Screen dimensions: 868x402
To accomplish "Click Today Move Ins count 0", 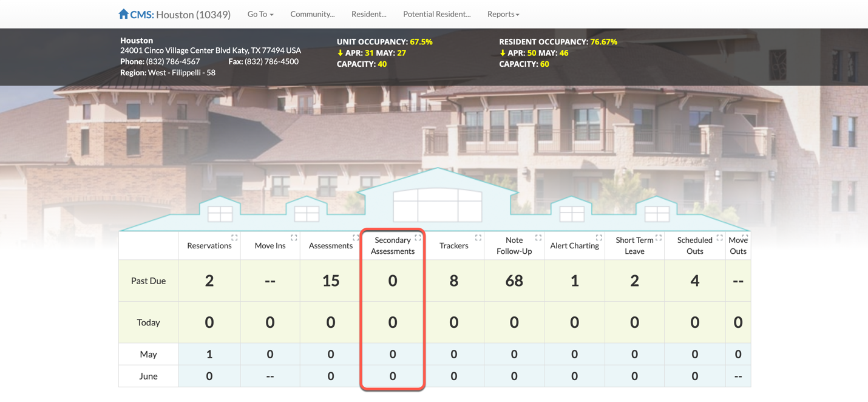I will [x=270, y=322].
